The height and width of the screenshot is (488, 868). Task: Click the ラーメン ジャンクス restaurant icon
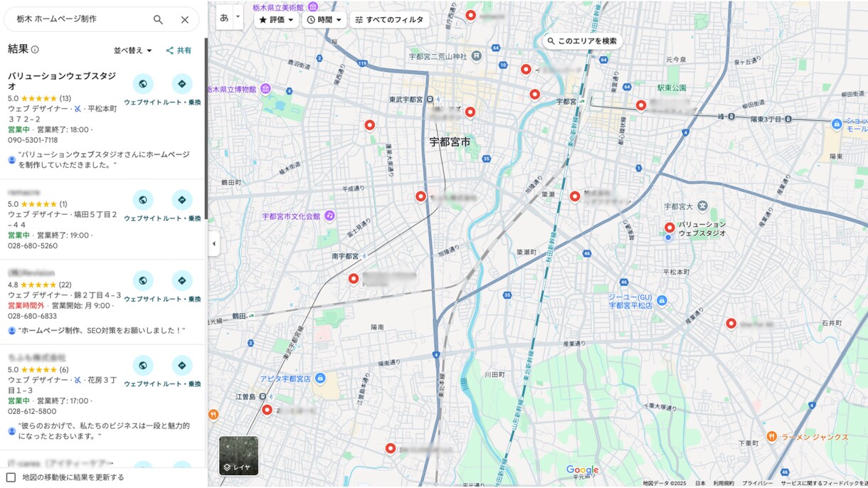tap(771, 436)
